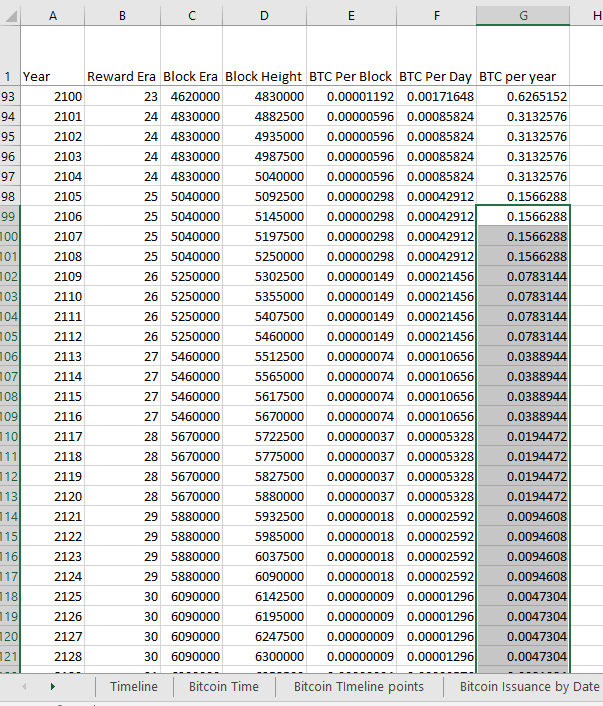This screenshot has height=706, width=603.
Task: Select reward era cell 23
Action: 122,96
